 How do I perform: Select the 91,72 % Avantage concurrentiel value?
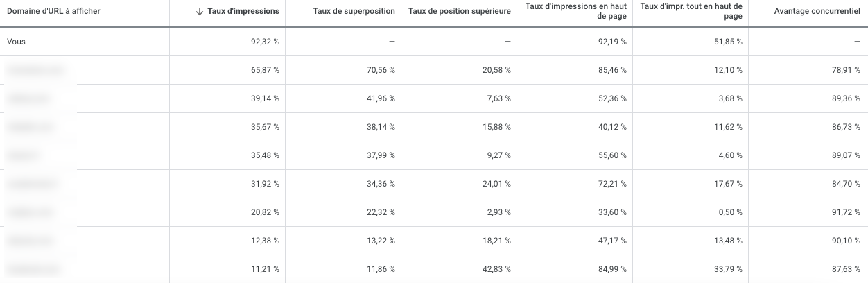click(x=843, y=212)
